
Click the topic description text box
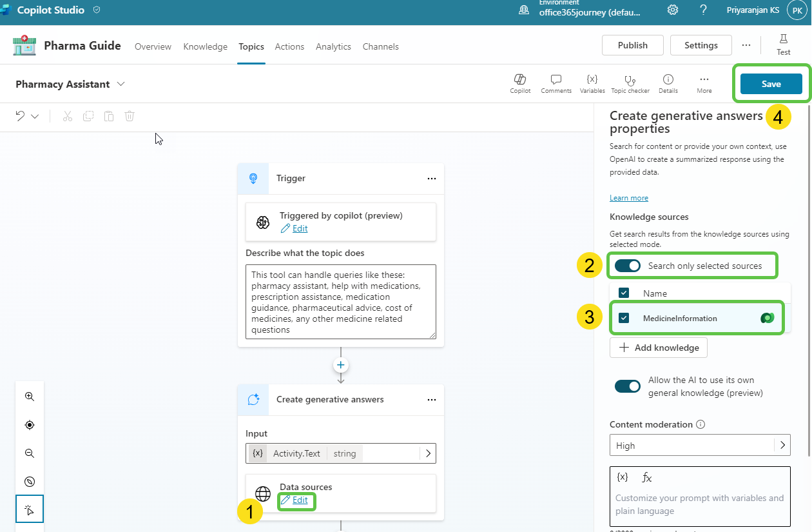340,301
